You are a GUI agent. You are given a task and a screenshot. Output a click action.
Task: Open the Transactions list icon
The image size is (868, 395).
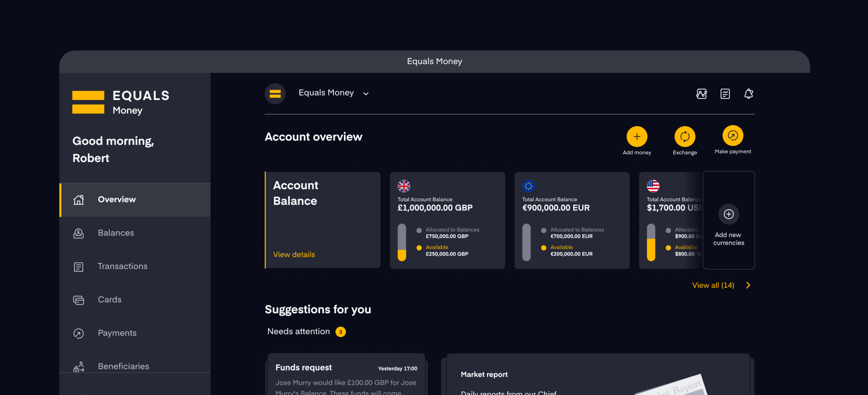pyautogui.click(x=79, y=267)
